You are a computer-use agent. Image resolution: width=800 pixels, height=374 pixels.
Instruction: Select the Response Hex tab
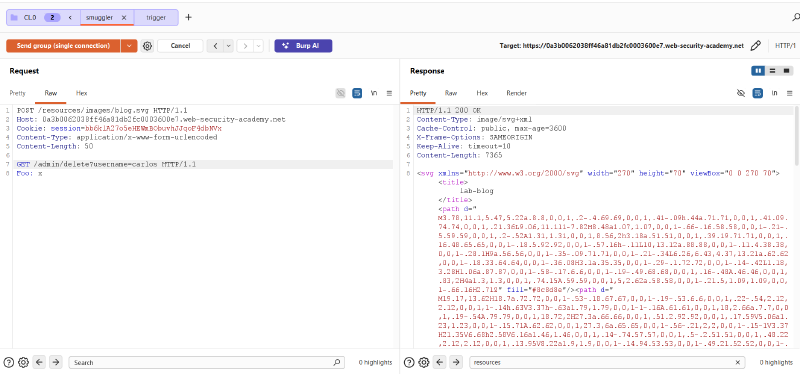pos(482,93)
